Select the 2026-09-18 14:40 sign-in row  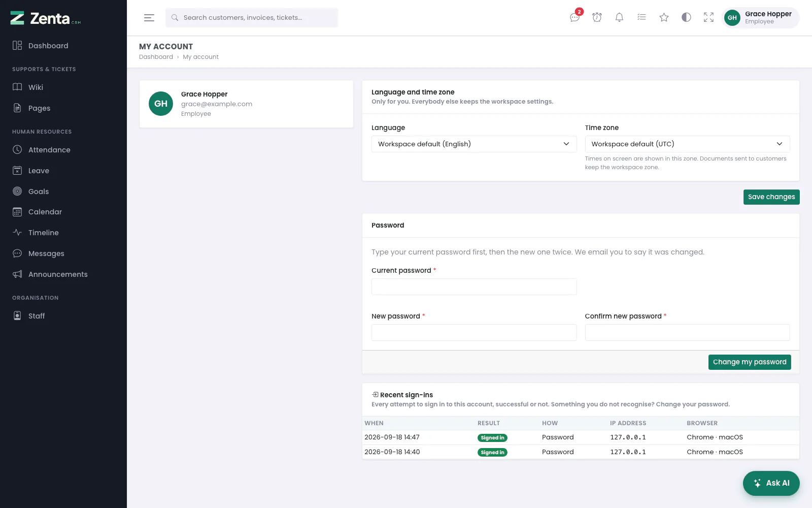pos(581,452)
